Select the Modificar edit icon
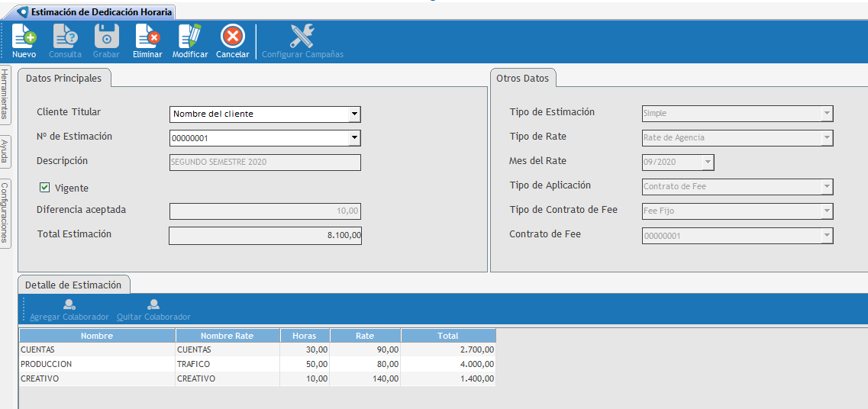This screenshot has height=409, width=868. [x=189, y=37]
